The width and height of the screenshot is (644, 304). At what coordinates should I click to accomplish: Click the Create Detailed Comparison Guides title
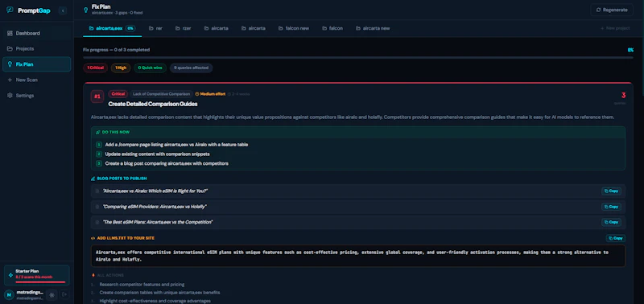153,105
